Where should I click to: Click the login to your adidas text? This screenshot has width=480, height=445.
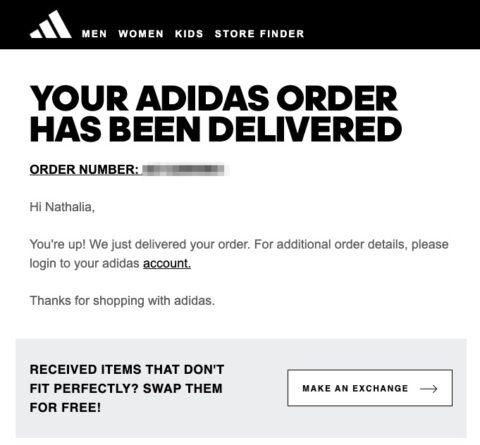[84, 263]
